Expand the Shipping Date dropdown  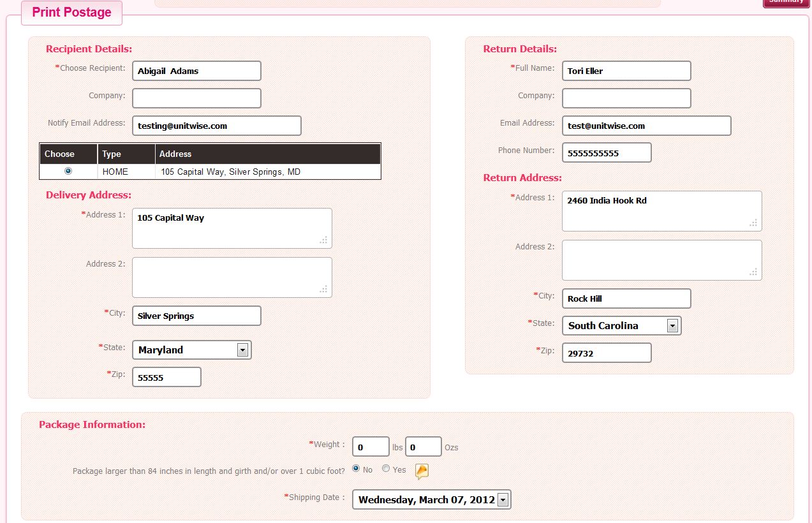(x=503, y=499)
